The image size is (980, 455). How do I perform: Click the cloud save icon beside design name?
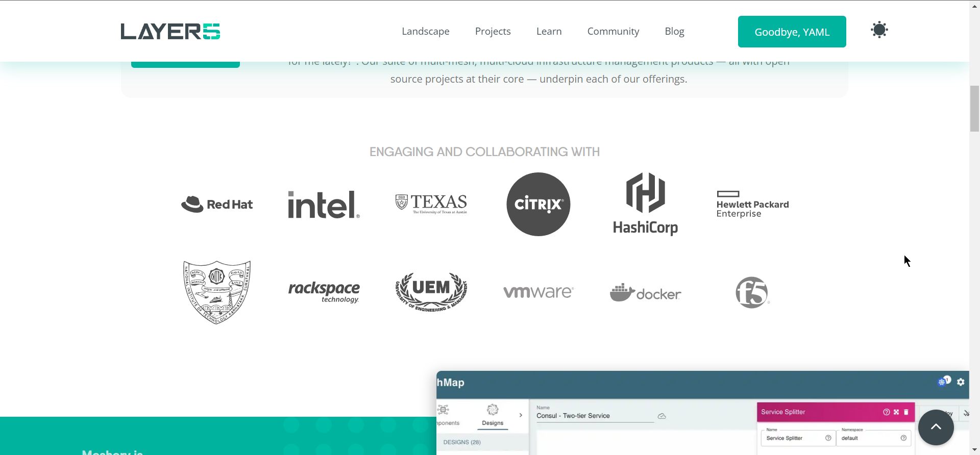click(x=662, y=416)
